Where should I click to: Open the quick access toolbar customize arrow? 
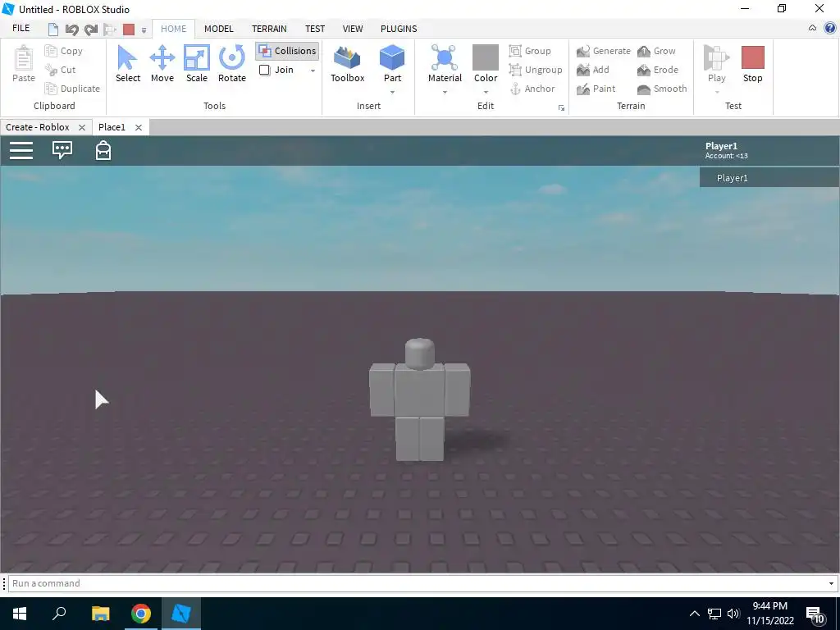click(x=144, y=30)
